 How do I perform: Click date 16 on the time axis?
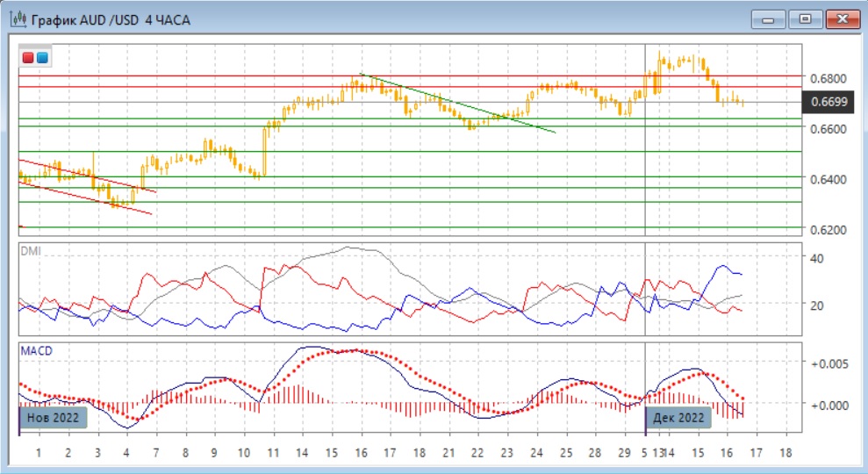click(x=360, y=453)
